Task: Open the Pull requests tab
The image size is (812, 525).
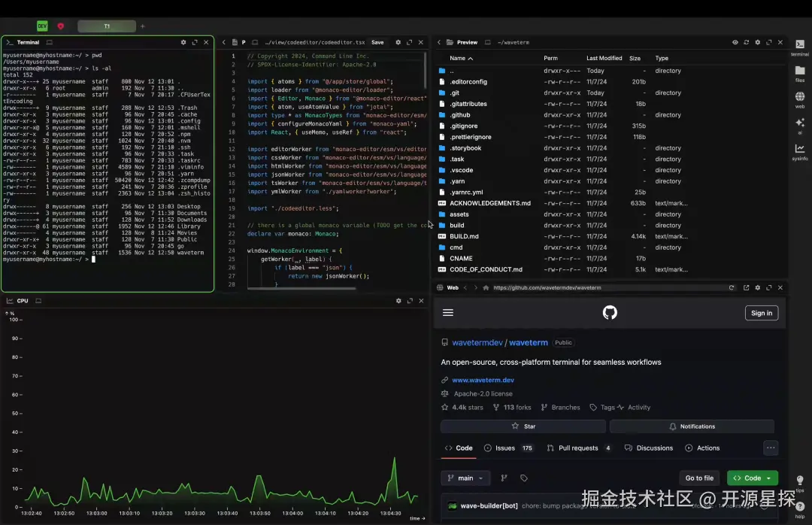Action: 579,448
